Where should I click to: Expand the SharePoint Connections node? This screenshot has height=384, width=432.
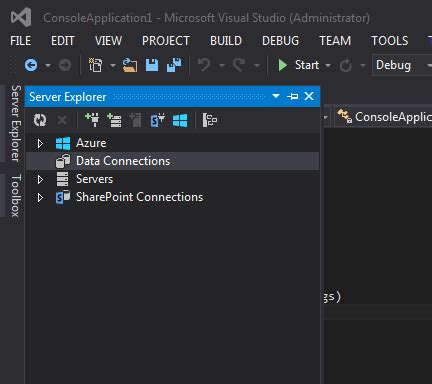[x=40, y=197]
